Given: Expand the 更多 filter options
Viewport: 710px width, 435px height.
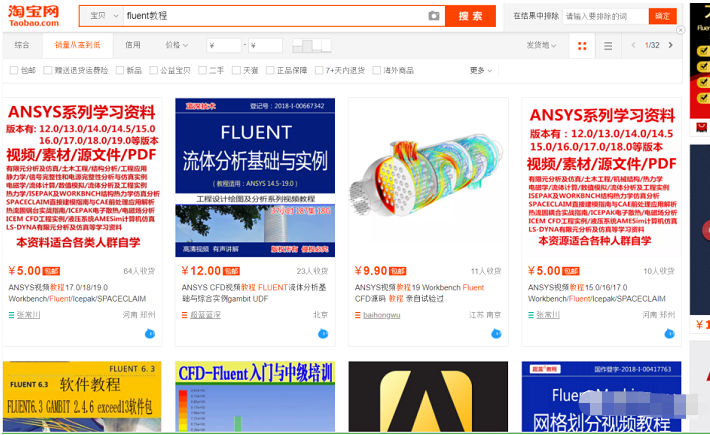Looking at the screenshot, I should [x=480, y=70].
